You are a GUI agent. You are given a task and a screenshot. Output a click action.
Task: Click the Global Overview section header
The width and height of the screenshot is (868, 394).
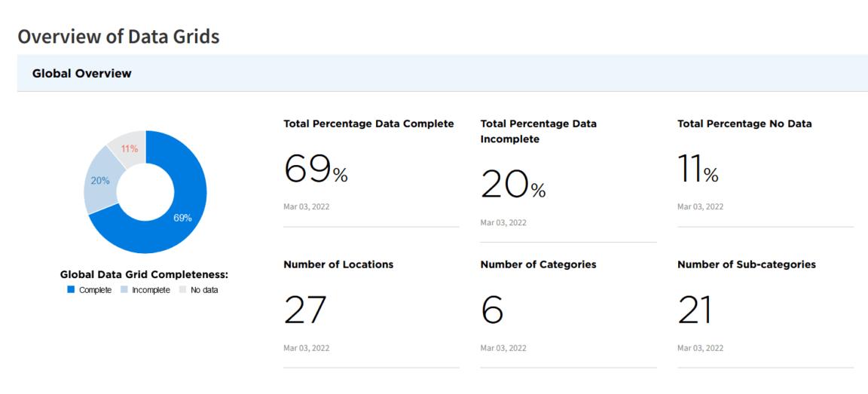81,73
